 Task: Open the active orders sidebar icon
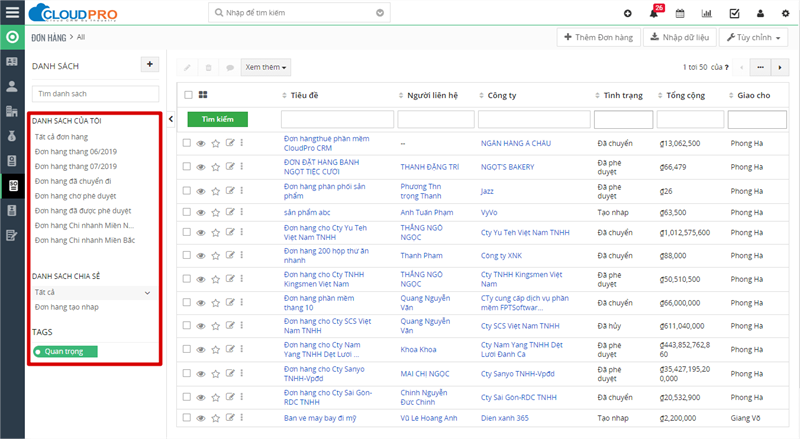tap(12, 185)
